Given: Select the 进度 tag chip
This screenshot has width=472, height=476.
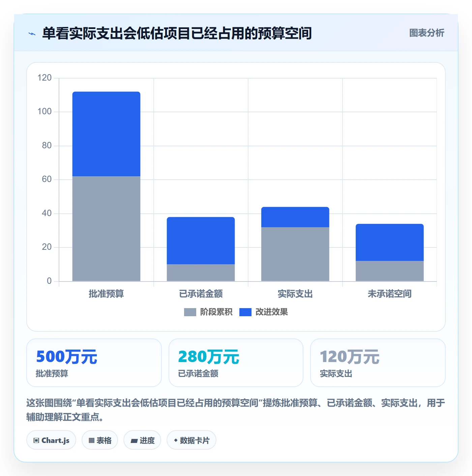Looking at the screenshot, I should (142, 440).
